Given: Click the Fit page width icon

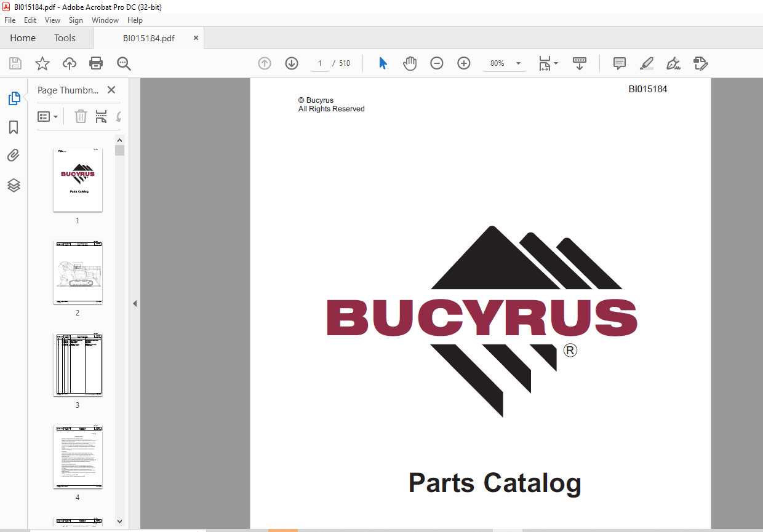Looking at the screenshot, I should pos(545,63).
